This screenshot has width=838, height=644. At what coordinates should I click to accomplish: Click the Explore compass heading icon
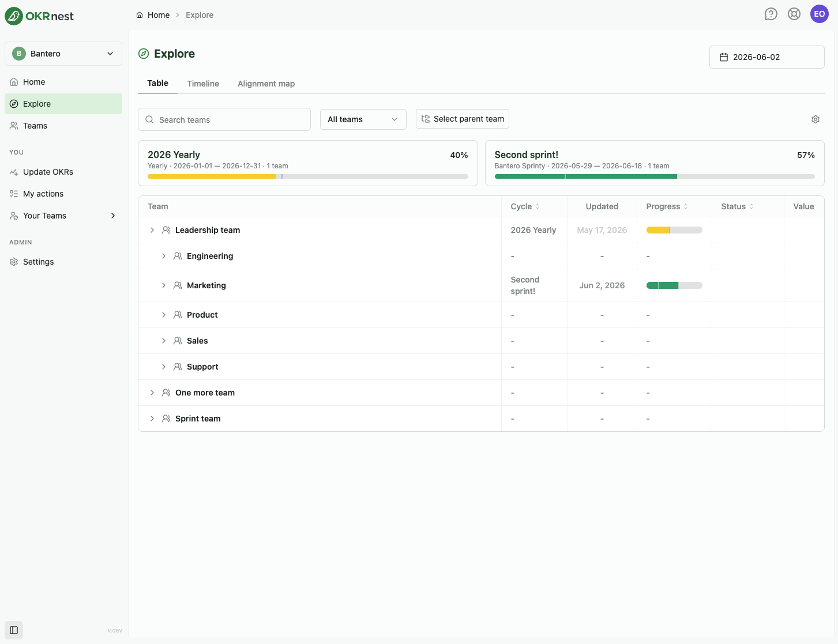tap(144, 54)
